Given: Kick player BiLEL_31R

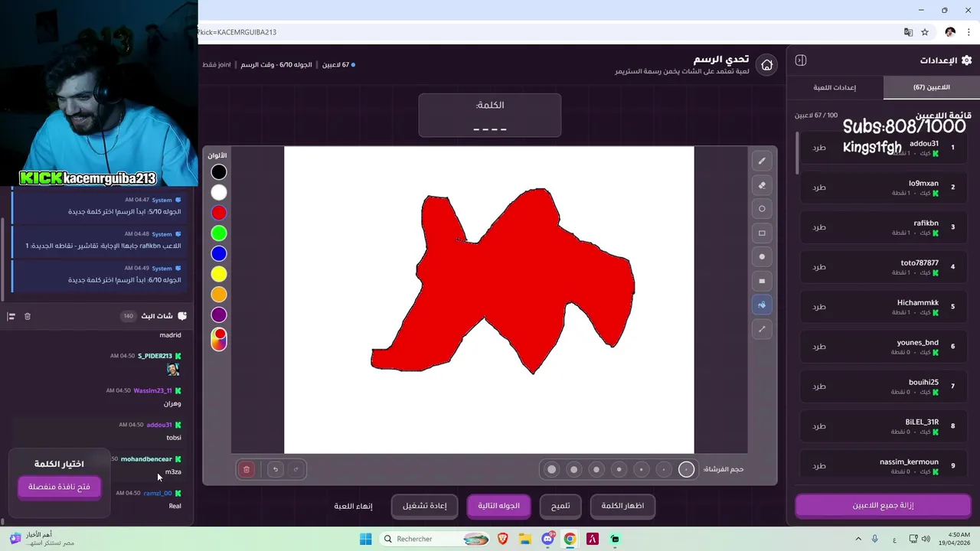Looking at the screenshot, I should 819,426.
